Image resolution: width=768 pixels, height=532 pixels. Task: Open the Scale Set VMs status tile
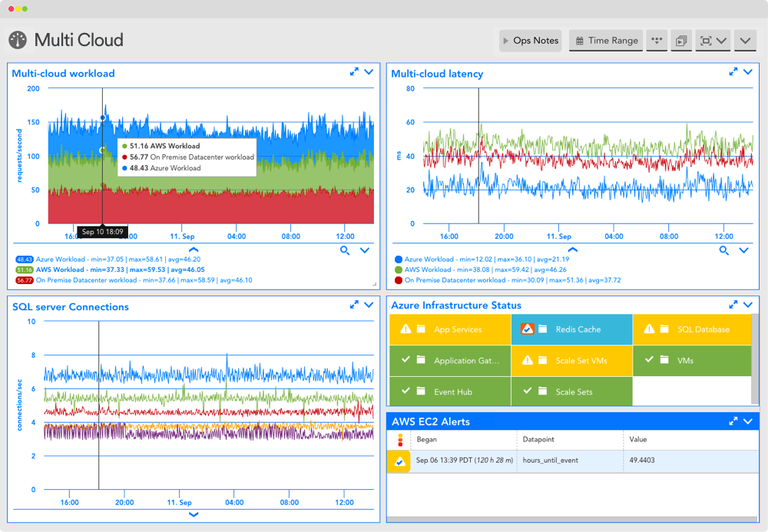coord(571,361)
